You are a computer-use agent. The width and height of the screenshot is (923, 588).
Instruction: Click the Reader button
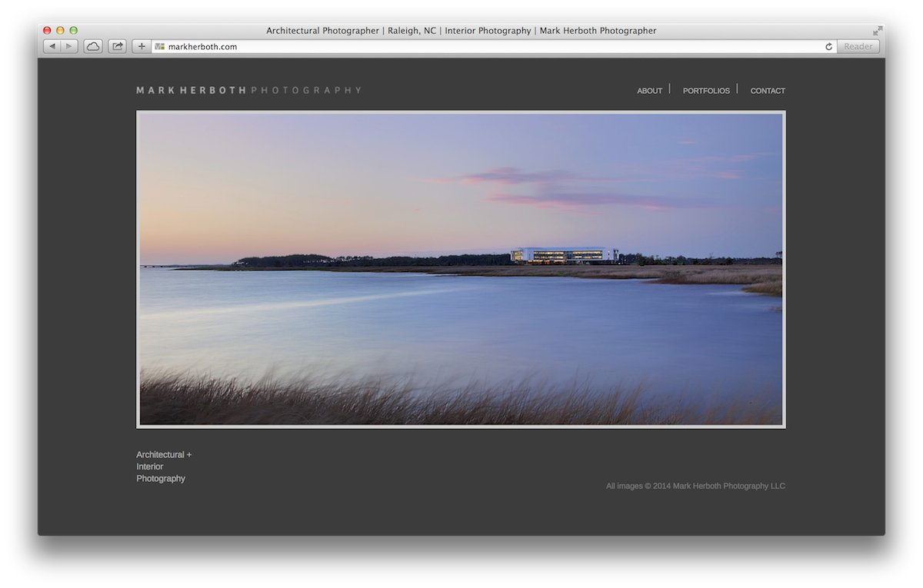click(858, 46)
